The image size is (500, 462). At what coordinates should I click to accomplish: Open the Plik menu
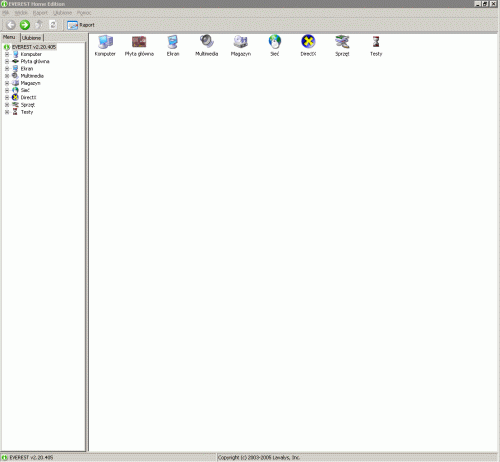pyautogui.click(x=6, y=13)
